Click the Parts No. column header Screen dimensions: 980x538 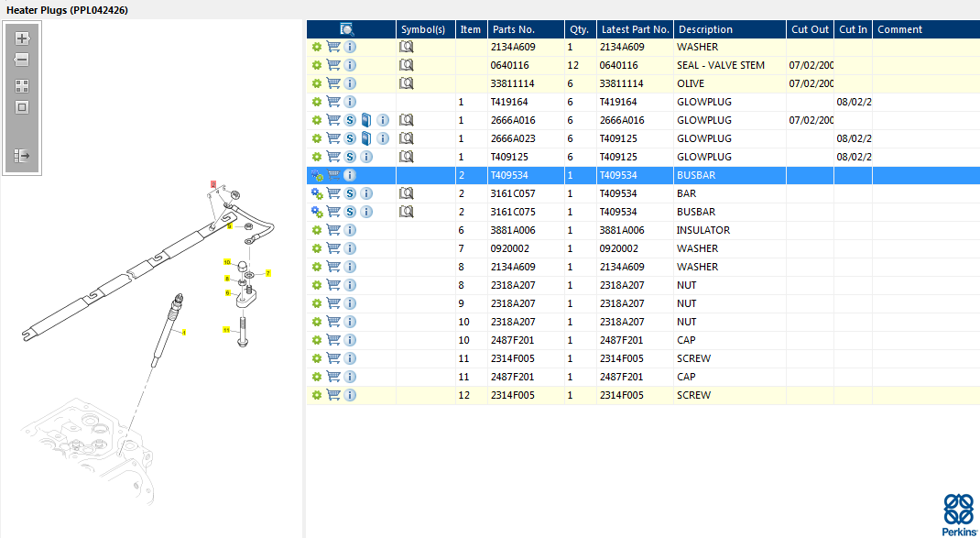526,28
